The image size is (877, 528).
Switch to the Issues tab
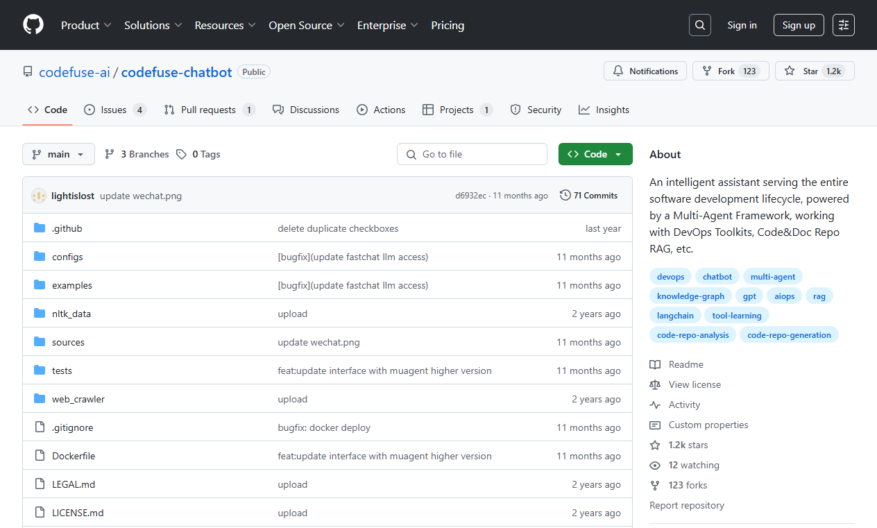tap(115, 110)
